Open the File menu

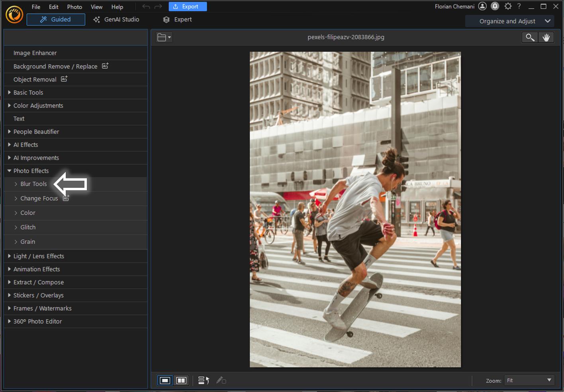(x=35, y=6)
